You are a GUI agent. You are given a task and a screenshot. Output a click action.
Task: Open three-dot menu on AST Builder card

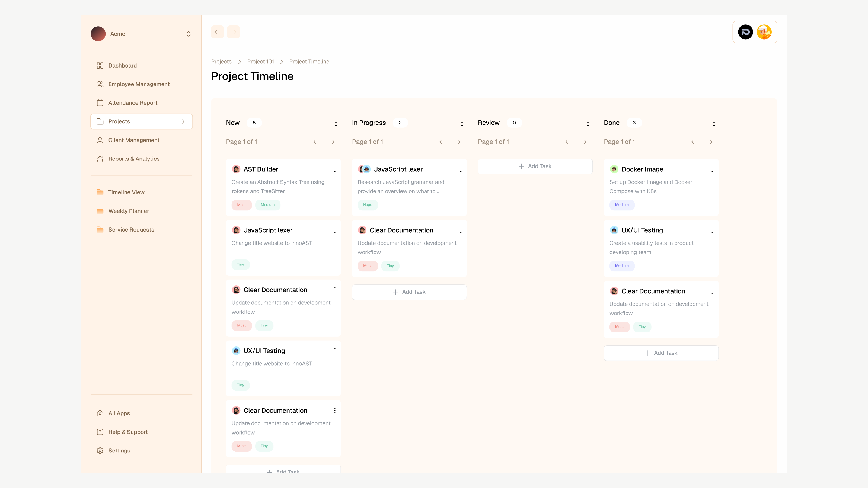pyautogui.click(x=334, y=169)
